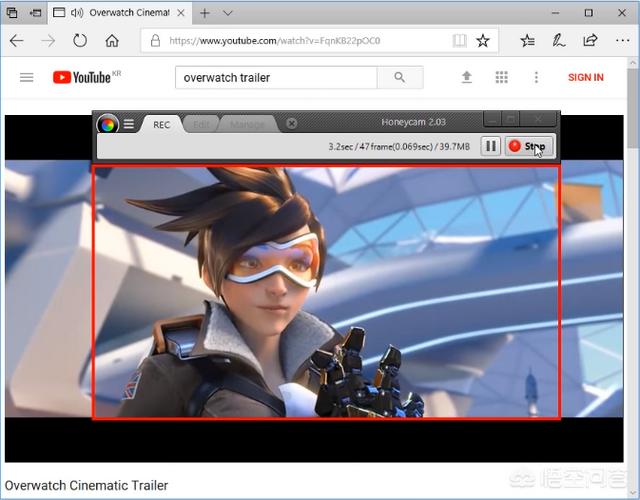640x500 pixels.
Task: Open the YouTube guide menu
Action: (x=27, y=77)
